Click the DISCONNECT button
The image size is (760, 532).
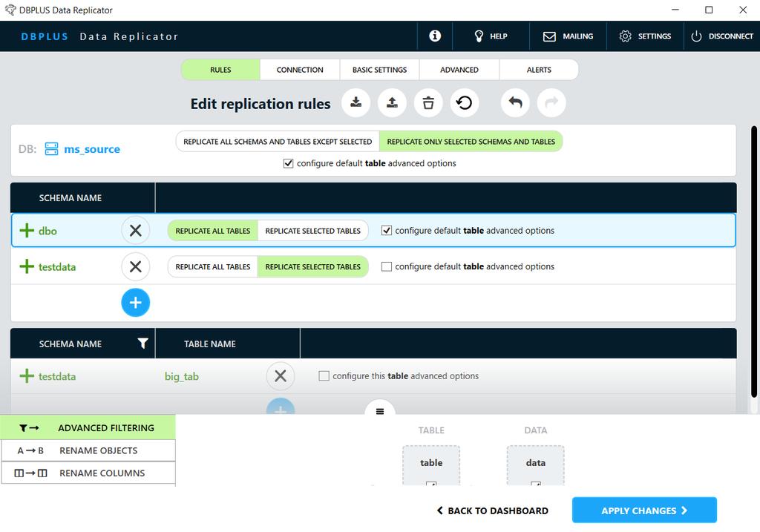[721, 36]
